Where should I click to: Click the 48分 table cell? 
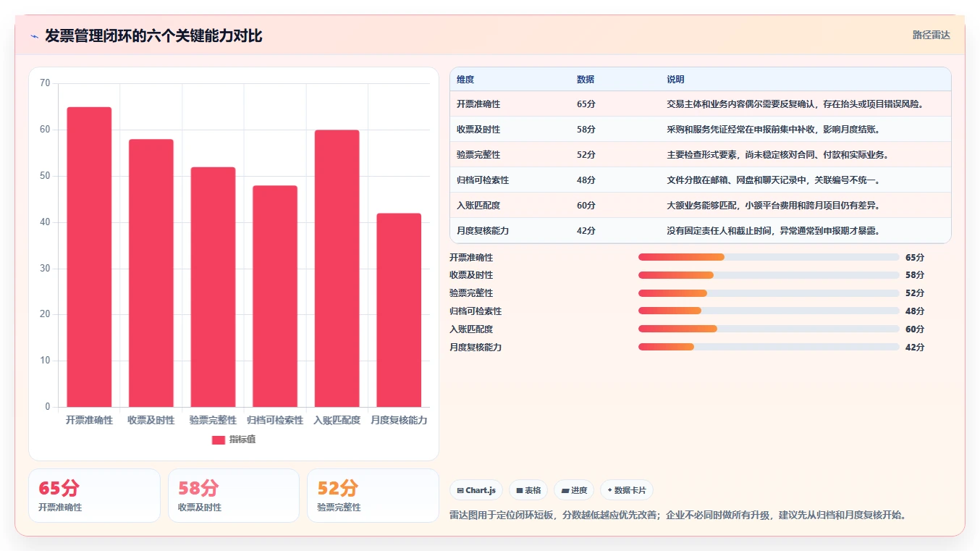tap(586, 180)
